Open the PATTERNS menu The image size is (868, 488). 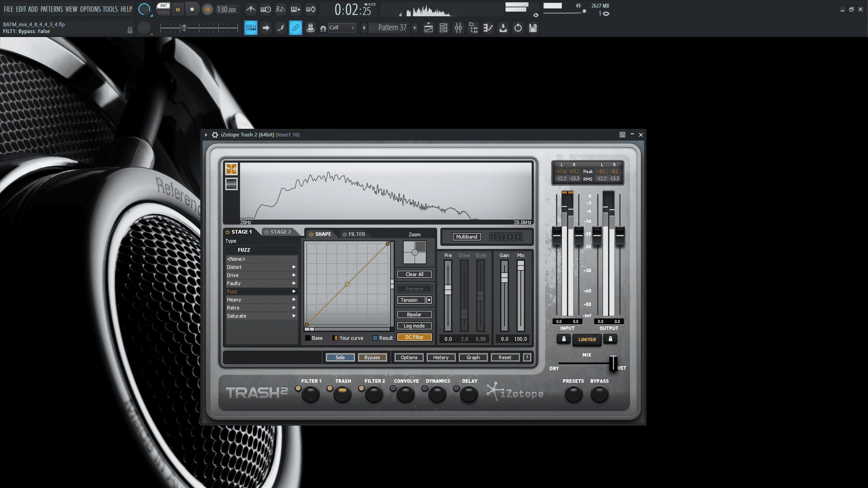coord(52,9)
